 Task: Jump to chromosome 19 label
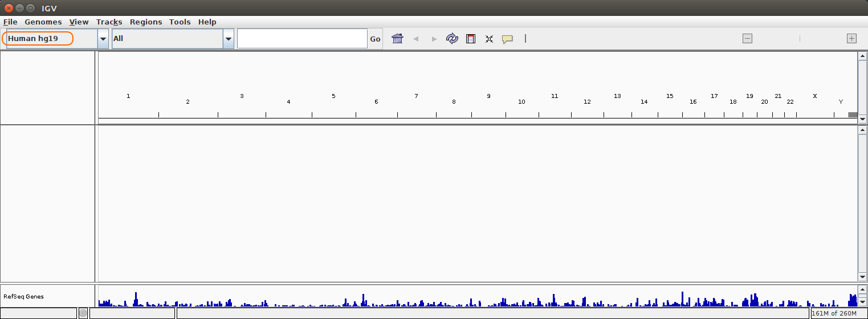tap(749, 96)
